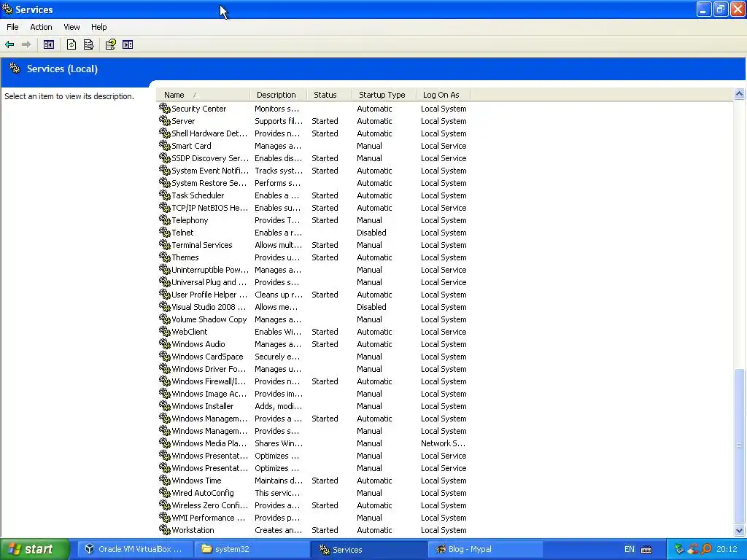
Task: Sort by the Status column header
Action: [x=329, y=95]
